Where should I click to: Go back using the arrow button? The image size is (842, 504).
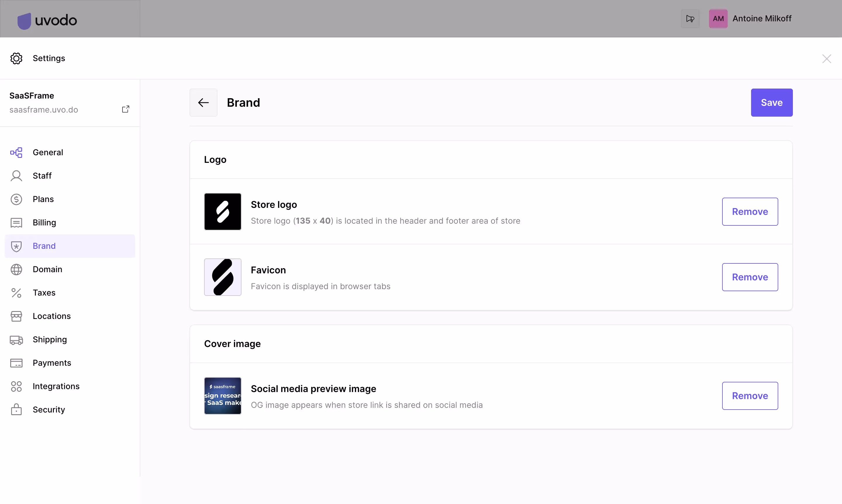203,102
